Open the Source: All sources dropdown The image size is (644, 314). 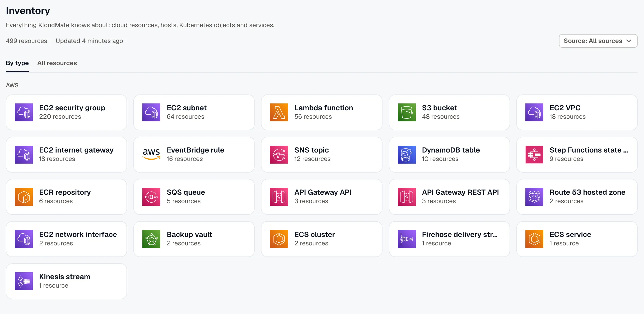pos(598,41)
